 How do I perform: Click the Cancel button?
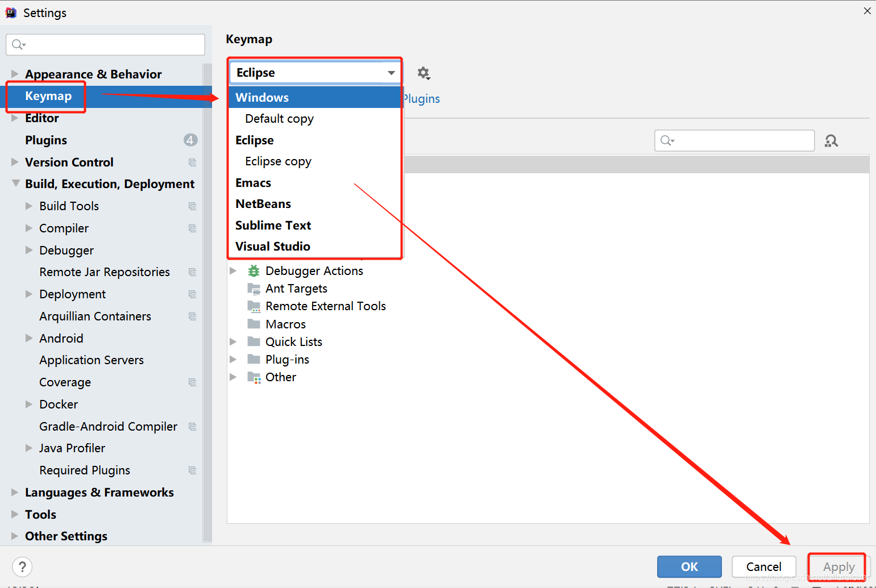[764, 566]
